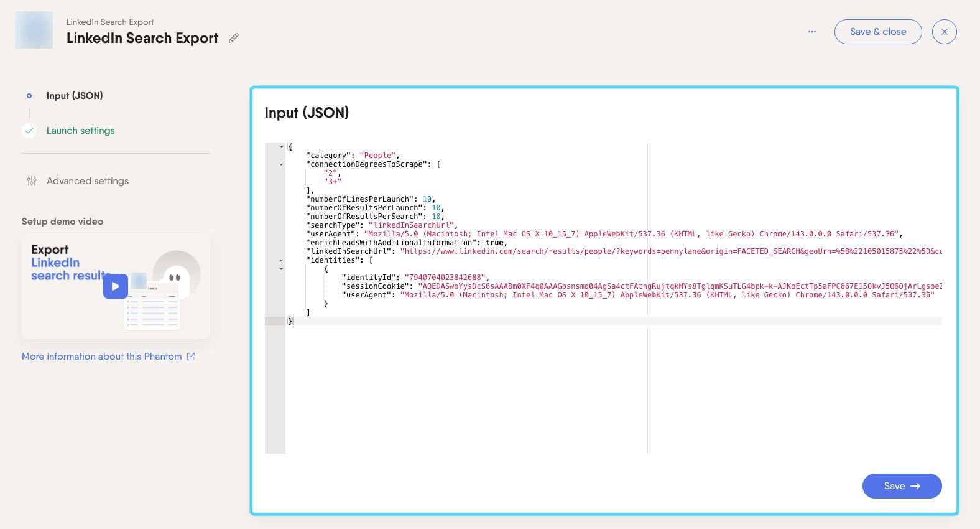Click the numberOfResultsPerLaunch value 10
This screenshot has width=980, height=529.
pos(437,208)
